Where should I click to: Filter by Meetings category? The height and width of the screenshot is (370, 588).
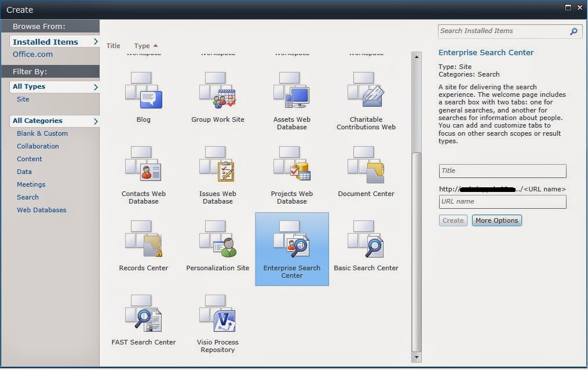pos(31,184)
